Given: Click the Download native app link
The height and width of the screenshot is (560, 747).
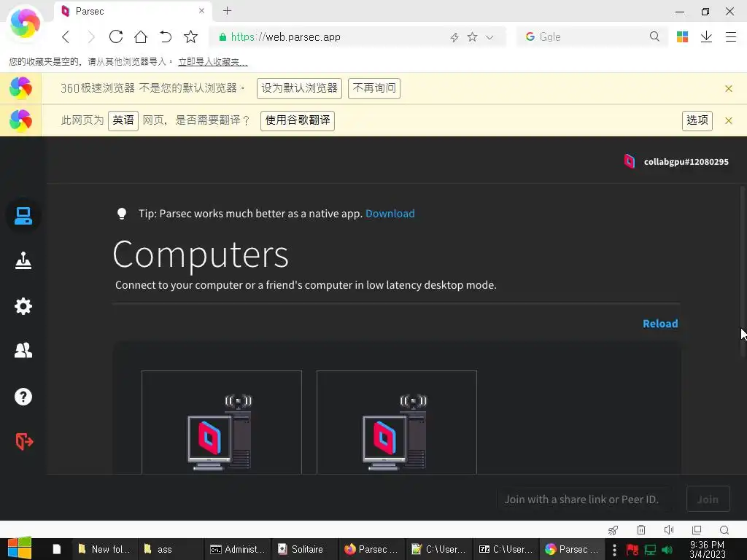Looking at the screenshot, I should [x=390, y=214].
